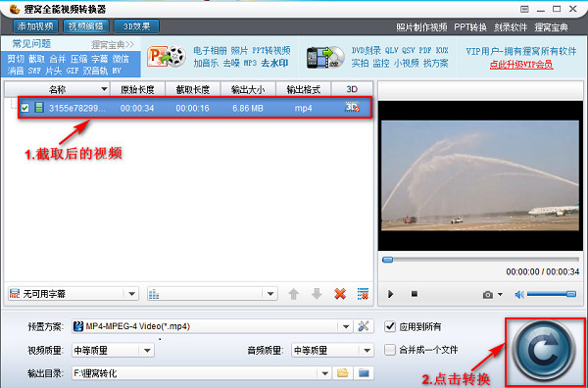Click the 去水印 link
Screen dimensions: 588x388
[274, 63]
